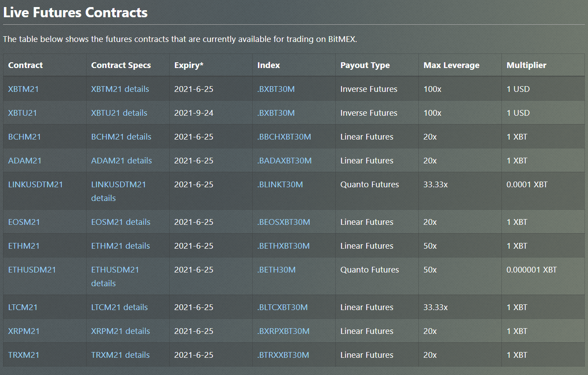Select Quanto Futures in LINKUSDTM21 row
588x375 pixels.
point(369,185)
